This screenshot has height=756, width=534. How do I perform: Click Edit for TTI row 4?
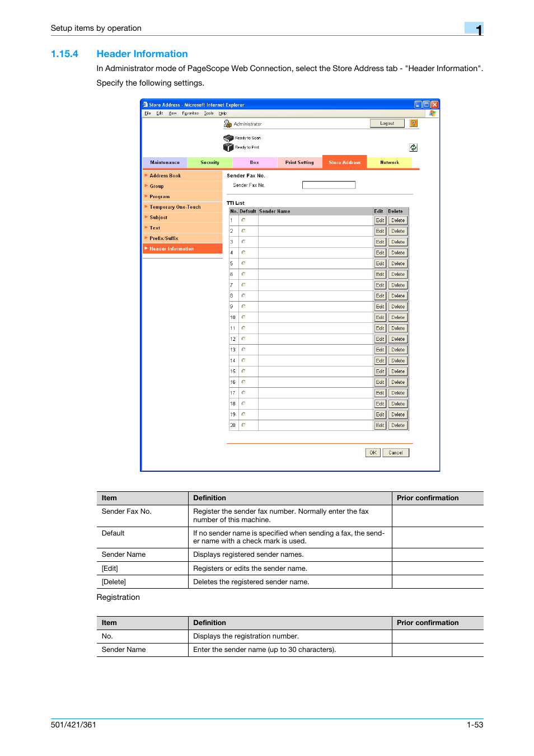(x=380, y=253)
